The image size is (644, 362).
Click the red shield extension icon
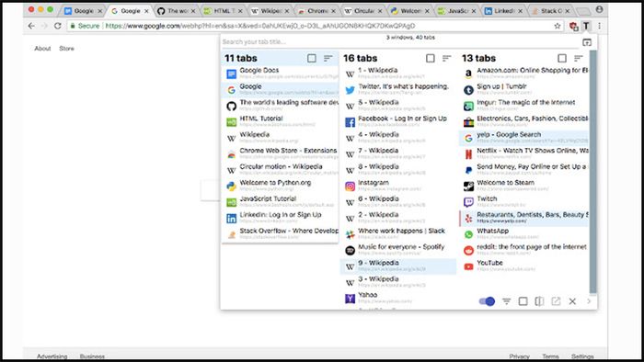point(573,27)
